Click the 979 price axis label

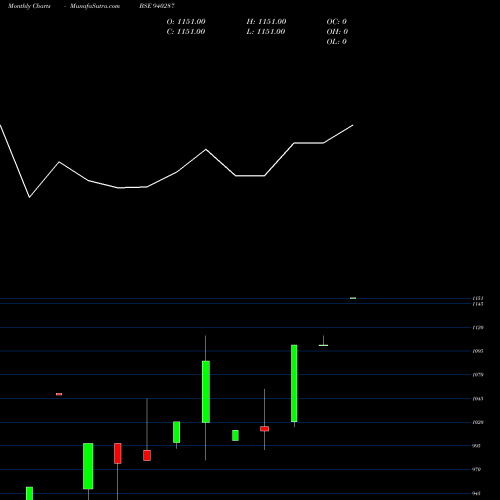tap(477, 469)
